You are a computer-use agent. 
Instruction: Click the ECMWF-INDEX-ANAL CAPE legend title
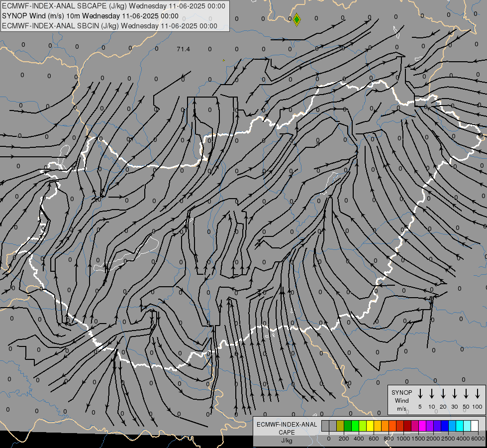click(287, 428)
